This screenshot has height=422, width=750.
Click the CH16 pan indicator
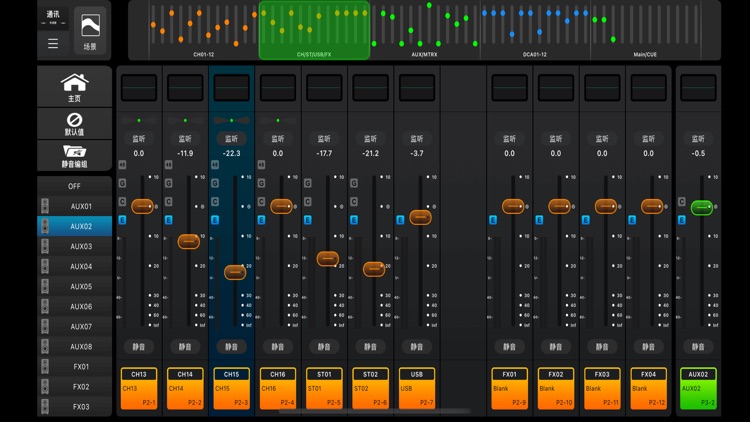coord(278,120)
